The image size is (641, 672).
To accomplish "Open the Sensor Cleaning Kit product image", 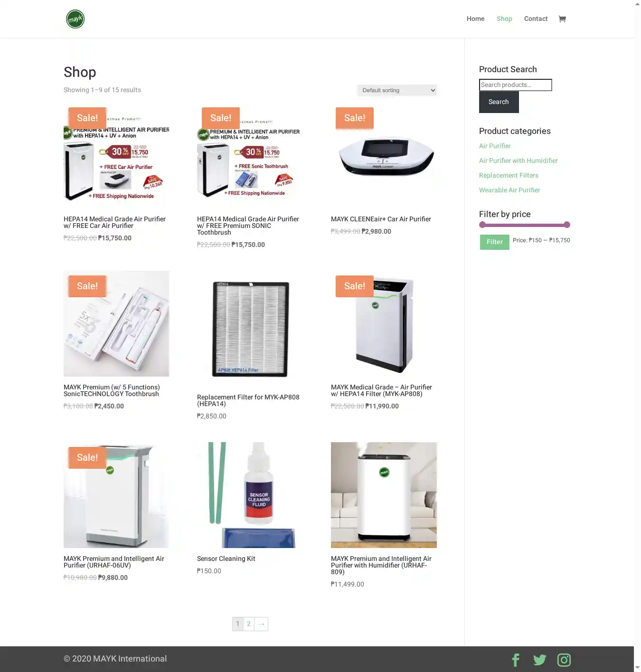I will point(250,495).
